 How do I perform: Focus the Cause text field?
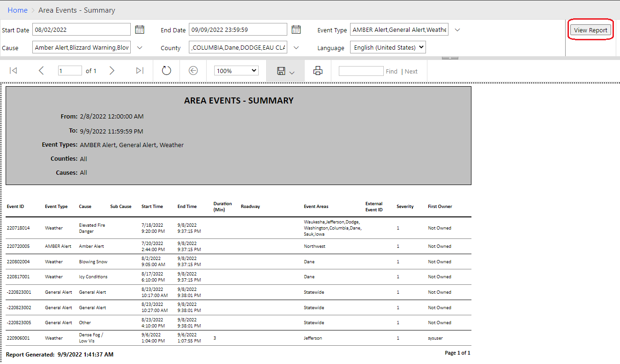[x=82, y=47]
